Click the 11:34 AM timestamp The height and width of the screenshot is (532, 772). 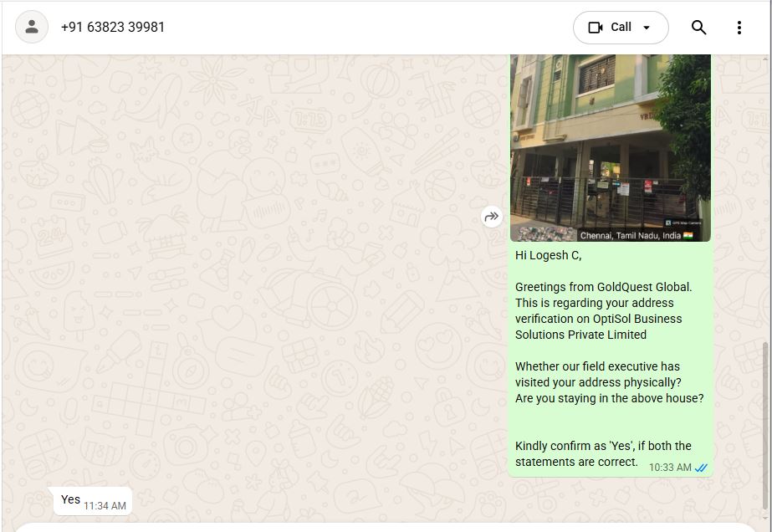(x=105, y=506)
